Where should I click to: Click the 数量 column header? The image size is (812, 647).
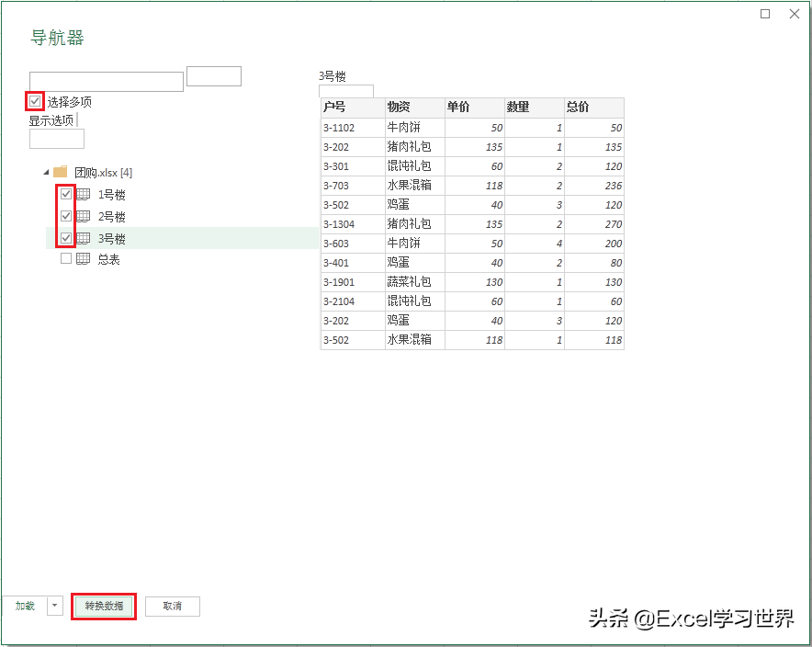click(535, 108)
